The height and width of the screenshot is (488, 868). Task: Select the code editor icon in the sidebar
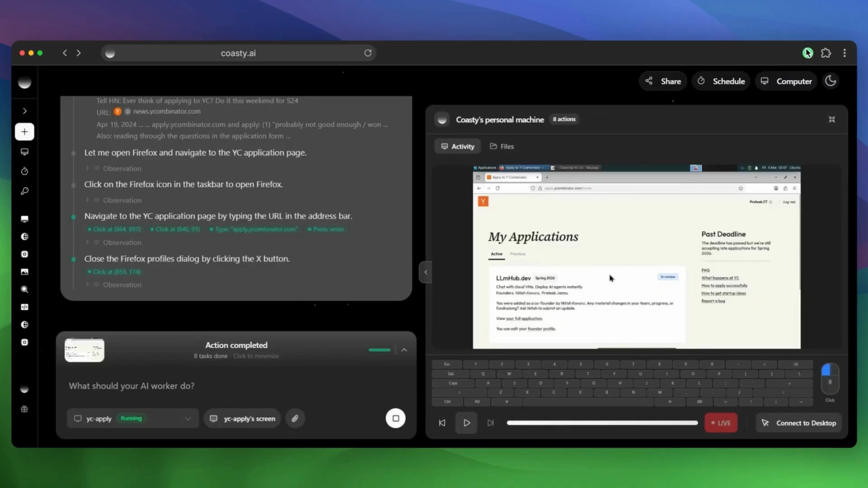pos(24,307)
